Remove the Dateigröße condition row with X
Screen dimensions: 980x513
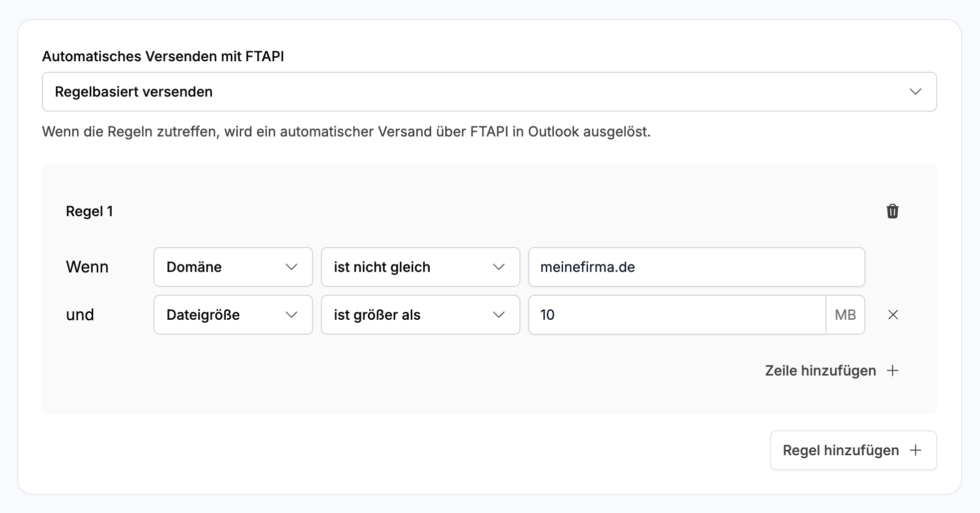tap(893, 315)
